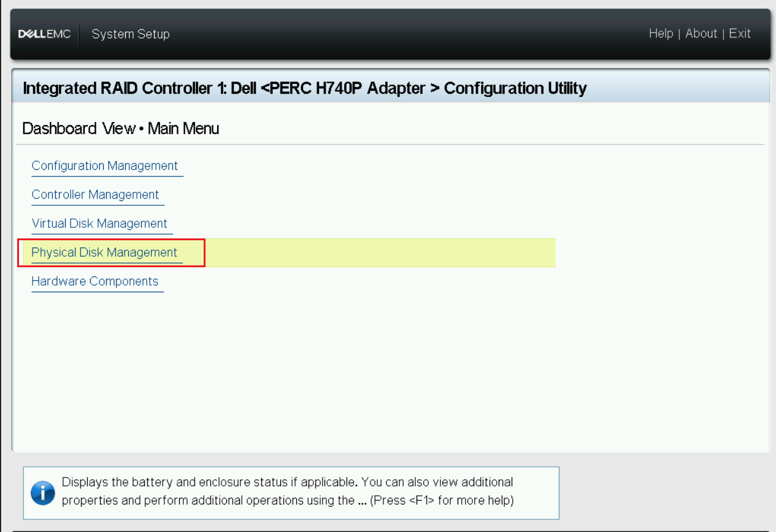
Task: Click the Dashboard View • Main Menu heading
Action: (120, 129)
